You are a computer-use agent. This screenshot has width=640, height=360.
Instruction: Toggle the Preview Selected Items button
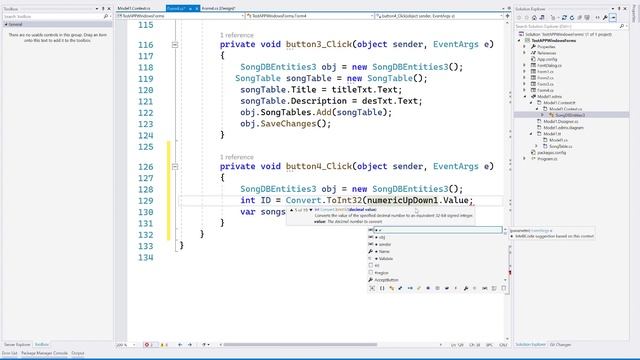click(613, 18)
